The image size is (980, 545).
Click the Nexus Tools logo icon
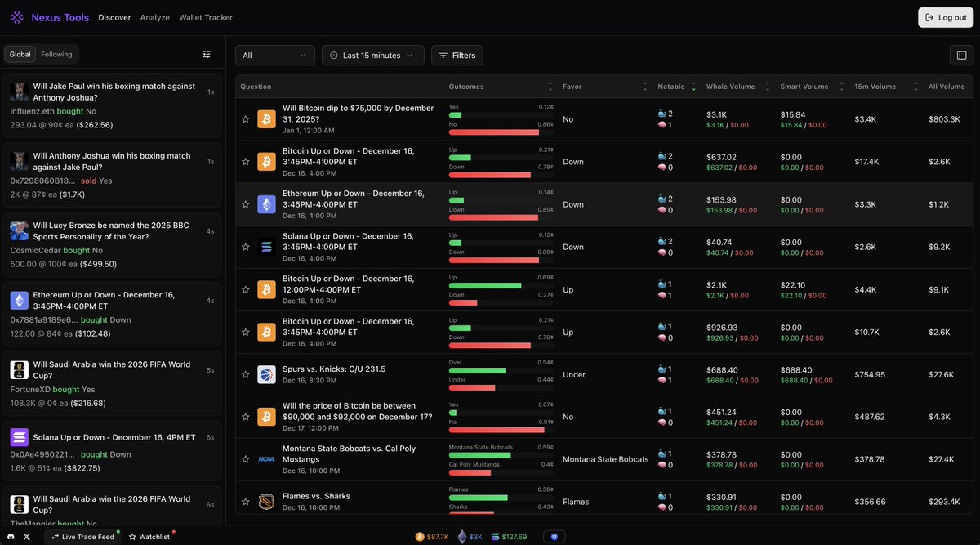[17, 17]
